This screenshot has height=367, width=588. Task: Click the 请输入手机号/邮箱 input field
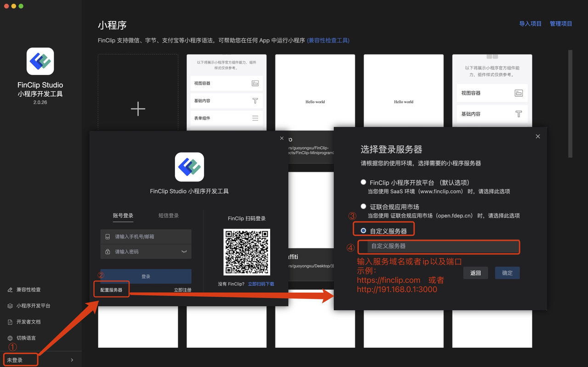coord(146,236)
